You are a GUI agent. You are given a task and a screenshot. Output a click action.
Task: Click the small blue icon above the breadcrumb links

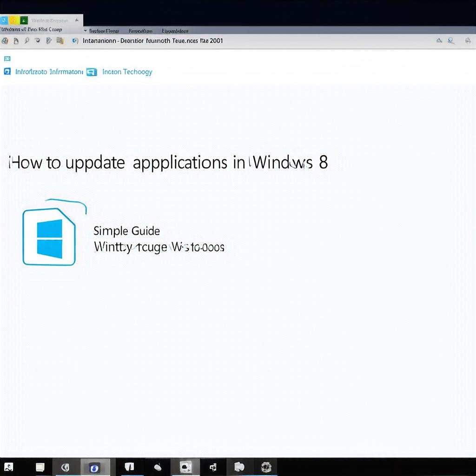tap(7, 59)
